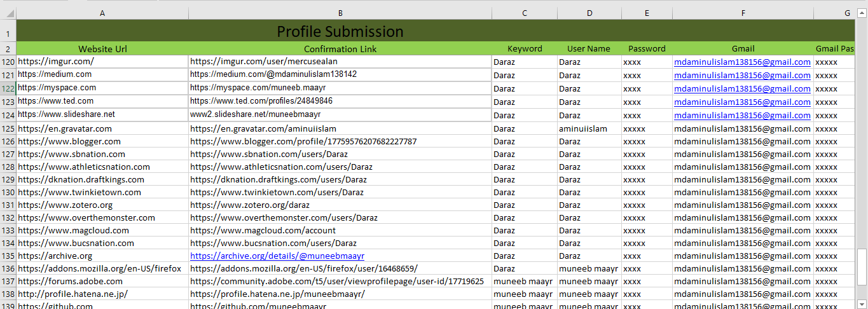Click the Gmail link in row 124
868x309 pixels.
pos(742,115)
